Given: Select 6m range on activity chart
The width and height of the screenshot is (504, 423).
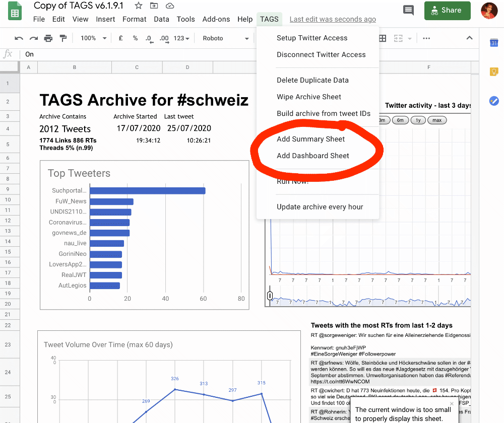Looking at the screenshot, I should (400, 120).
